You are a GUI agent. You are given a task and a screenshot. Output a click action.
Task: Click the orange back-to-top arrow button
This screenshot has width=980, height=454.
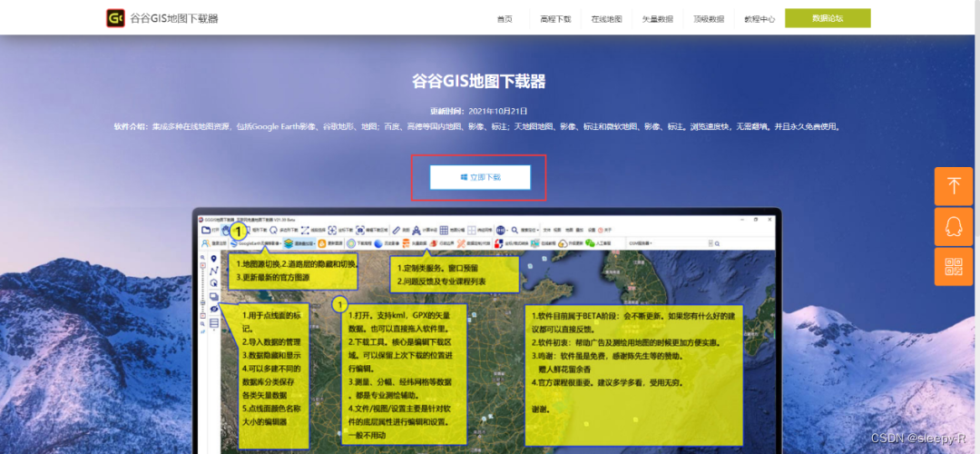[954, 186]
